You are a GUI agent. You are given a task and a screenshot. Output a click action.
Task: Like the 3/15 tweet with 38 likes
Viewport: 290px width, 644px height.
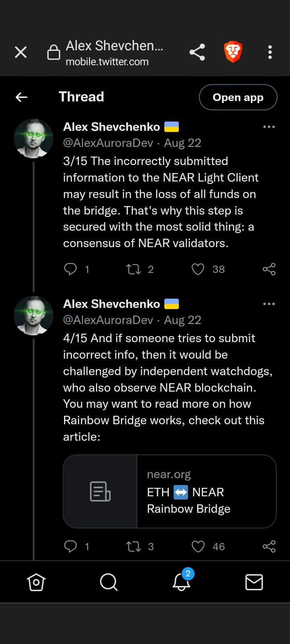point(198,269)
